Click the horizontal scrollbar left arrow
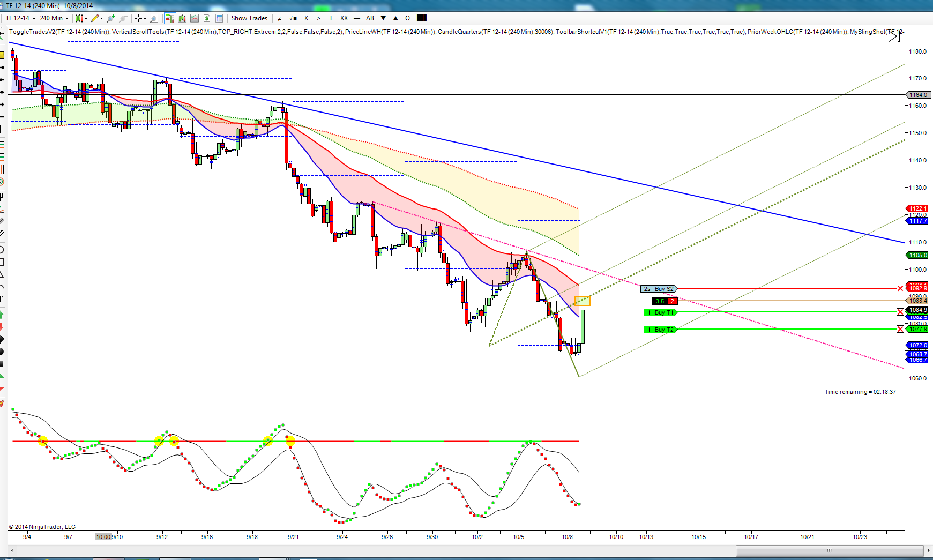This screenshot has width=933, height=560. pyautogui.click(x=12, y=550)
